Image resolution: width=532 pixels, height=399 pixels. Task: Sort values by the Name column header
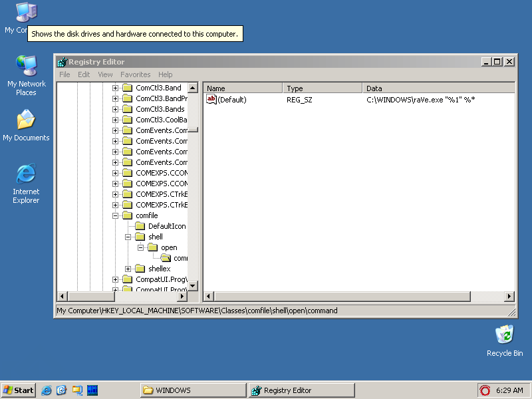click(243, 88)
